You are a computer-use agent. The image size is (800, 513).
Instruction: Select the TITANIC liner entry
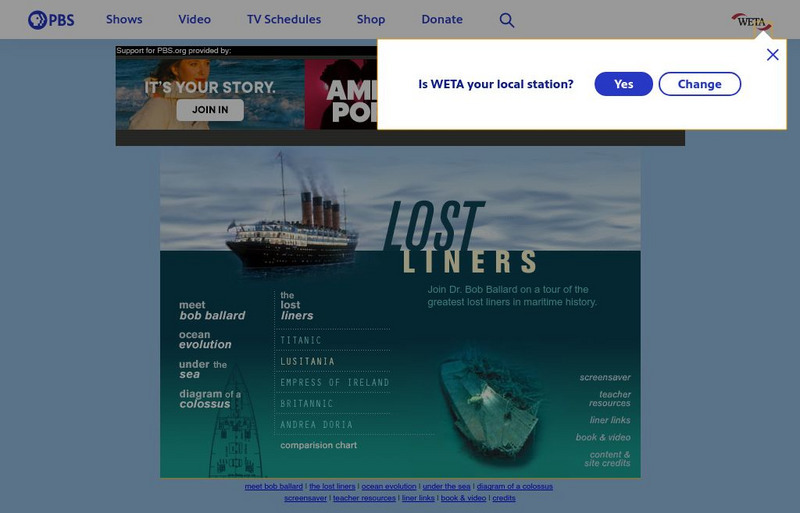coord(301,340)
